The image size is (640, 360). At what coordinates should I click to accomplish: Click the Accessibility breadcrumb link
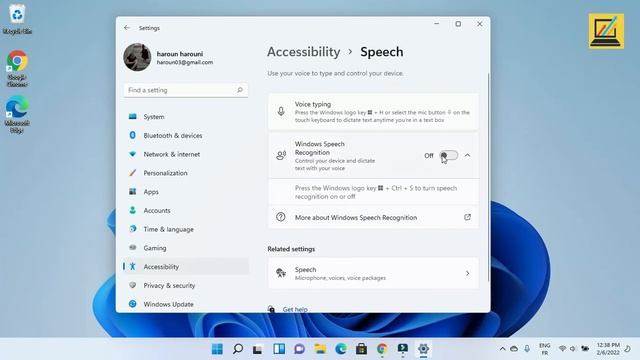(x=304, y=52)
